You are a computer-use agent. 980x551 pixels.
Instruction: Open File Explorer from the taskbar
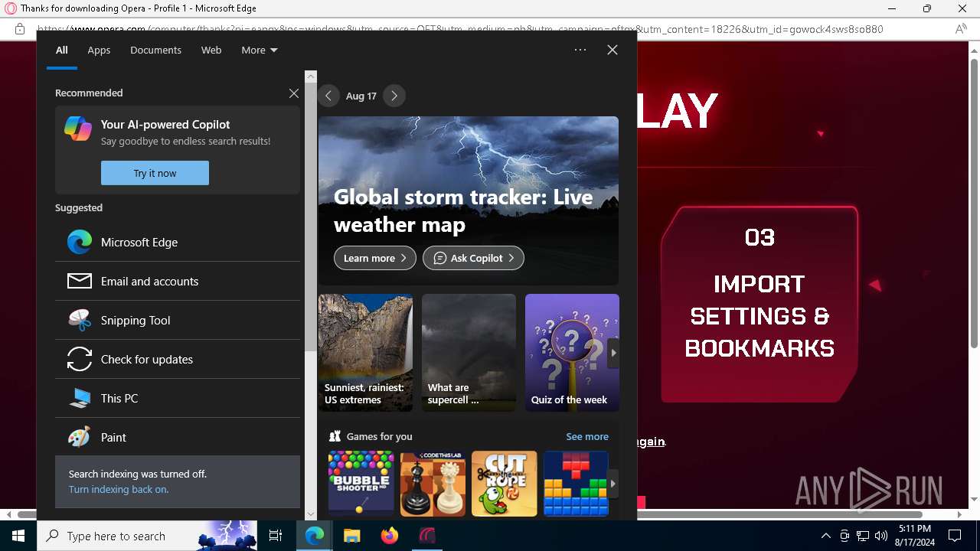tap(352, 536)
